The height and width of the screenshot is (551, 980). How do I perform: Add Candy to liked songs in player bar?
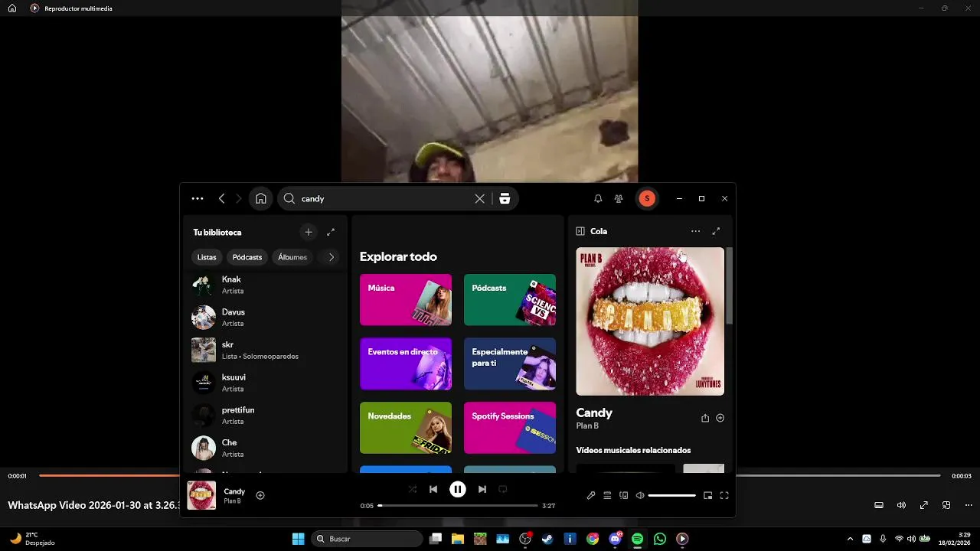tap(260, 495)
